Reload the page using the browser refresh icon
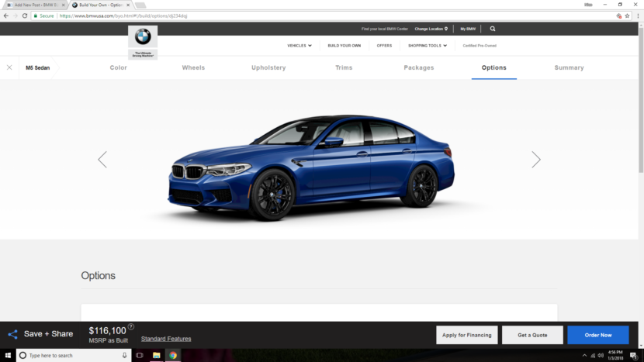 point(25,16)
